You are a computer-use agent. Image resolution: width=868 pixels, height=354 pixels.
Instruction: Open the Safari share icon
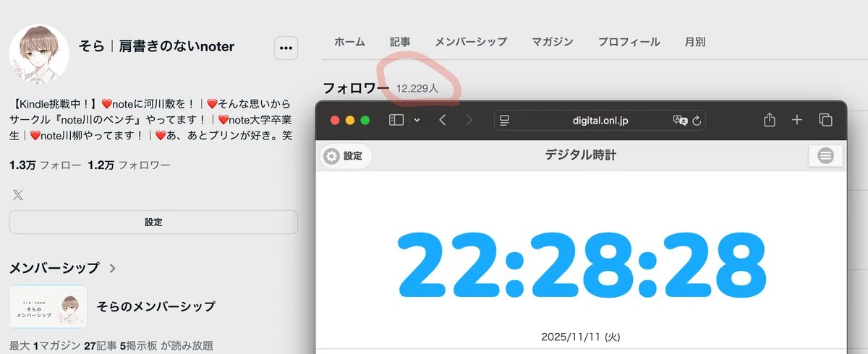click(770, 120)
